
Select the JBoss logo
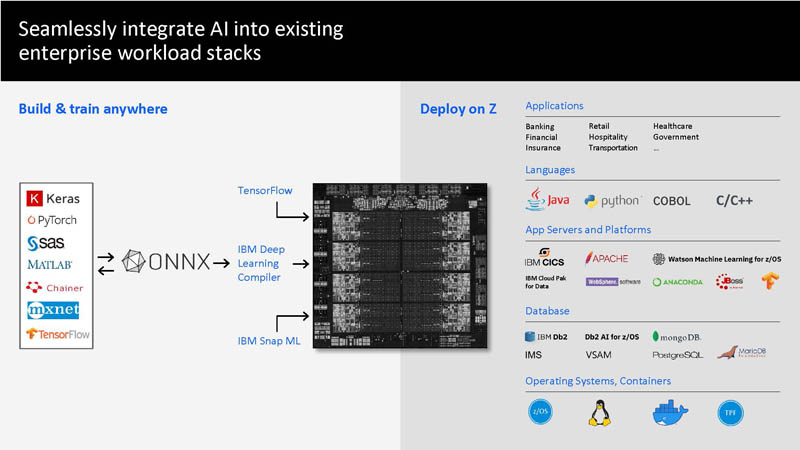coord(730,282)
